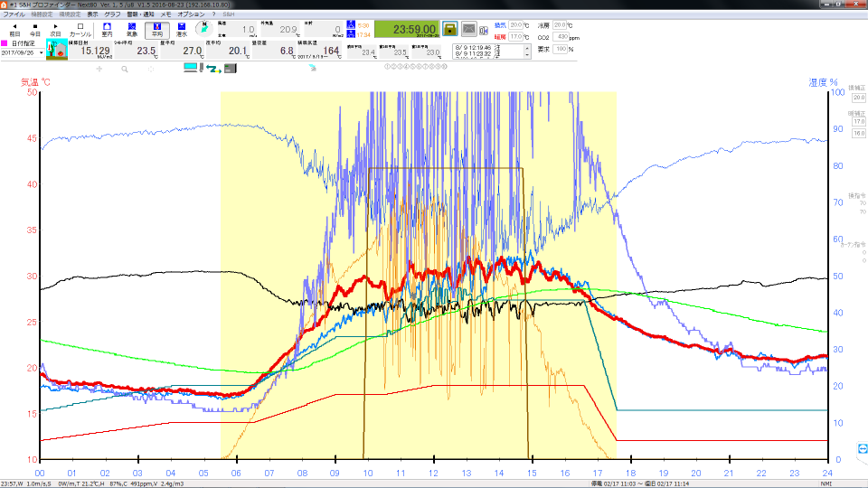
Task: Open the オプション menu
Action: click(x=190, y=14)
